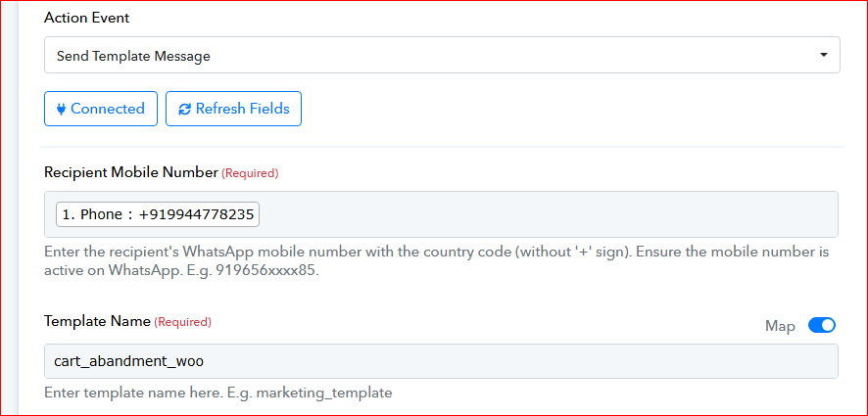Click the Connected button label
Image resolution: width=868 pixels, height=416 pixels.
[x=107, y=109]
